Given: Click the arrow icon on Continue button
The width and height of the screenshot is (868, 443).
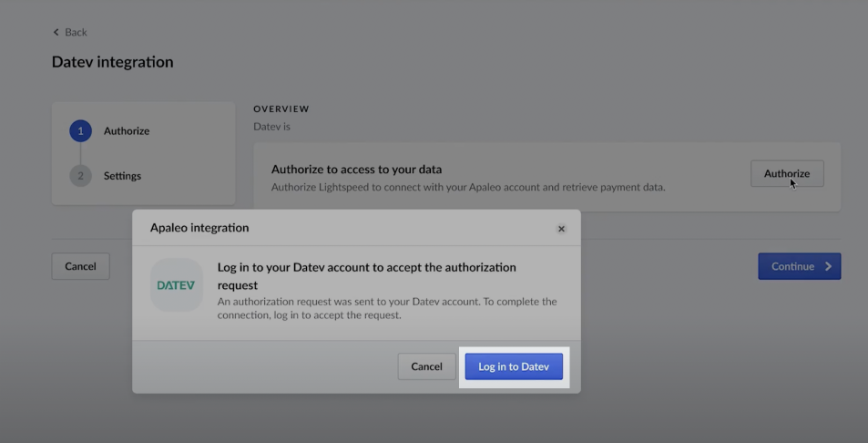Looking at the screenshot, I should pyautogui.click(x=828, y=266).
